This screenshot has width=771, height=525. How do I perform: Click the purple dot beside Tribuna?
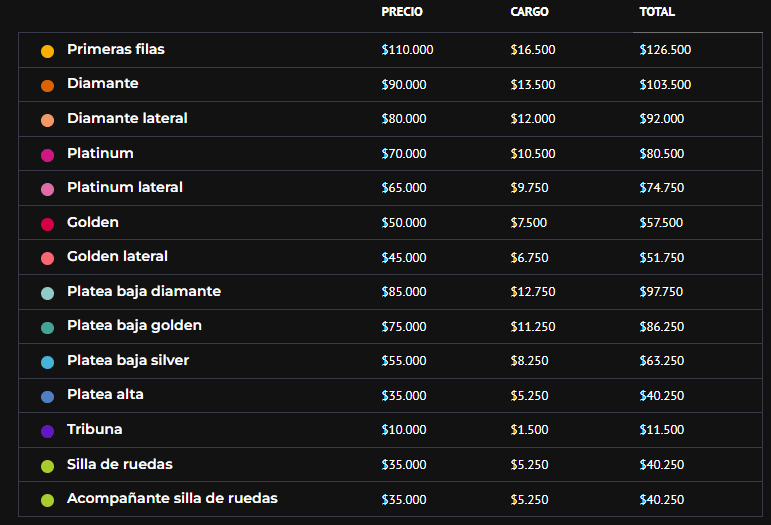point(47,432)
